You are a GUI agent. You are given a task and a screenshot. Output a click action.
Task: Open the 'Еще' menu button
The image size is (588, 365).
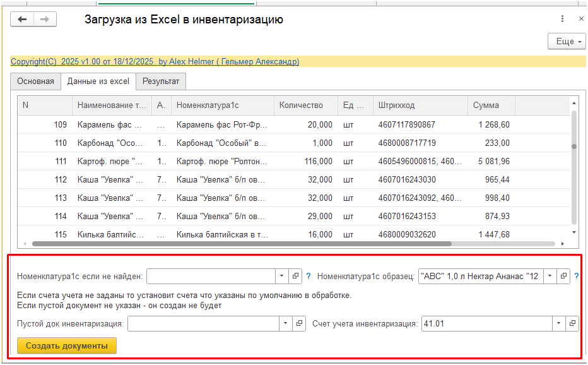568,42
